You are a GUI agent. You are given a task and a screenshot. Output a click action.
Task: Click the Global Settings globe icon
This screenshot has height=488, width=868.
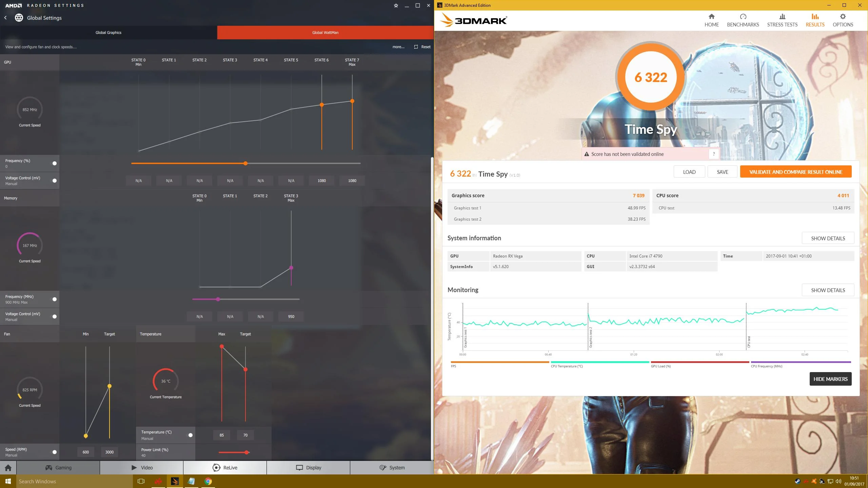pos(19,18)
